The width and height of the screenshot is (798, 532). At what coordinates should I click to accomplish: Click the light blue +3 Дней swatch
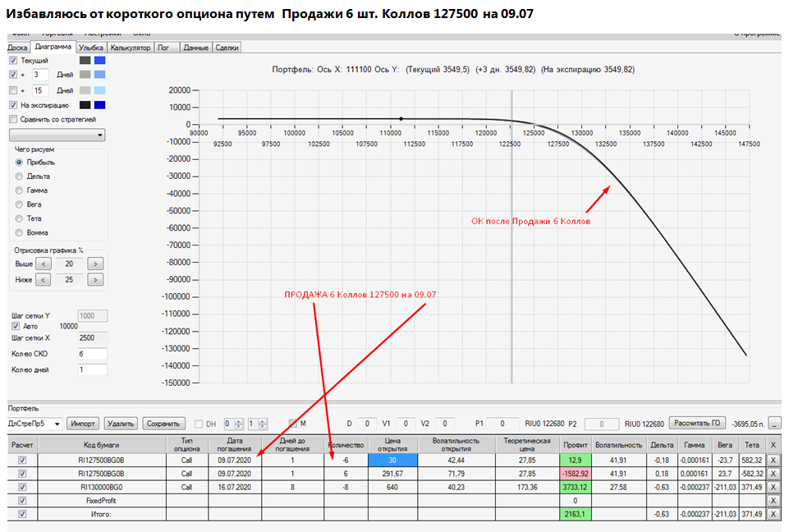click(x=100, y=75)
